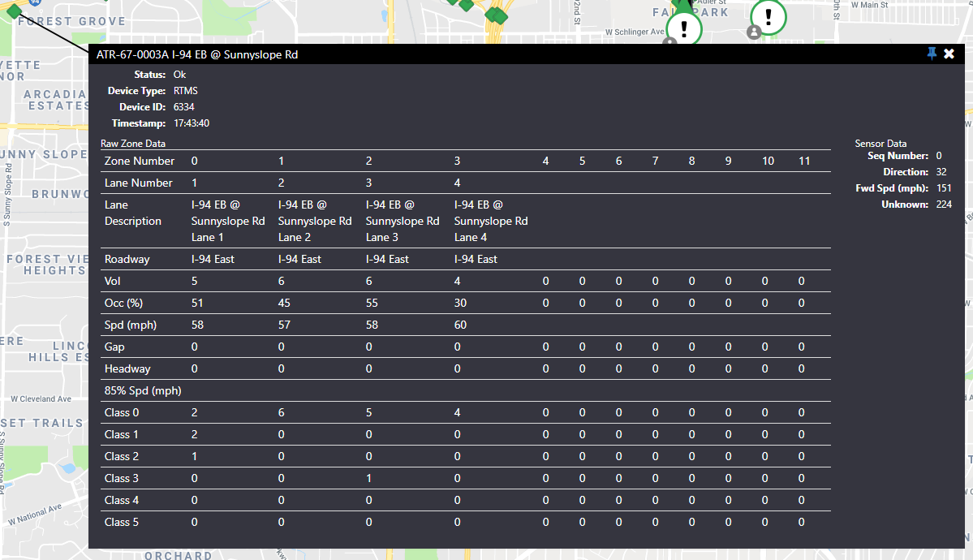This screenshot has height=560, width=973.
Task: Select Vol value 5 for lane 1
Action: (194, 282)
